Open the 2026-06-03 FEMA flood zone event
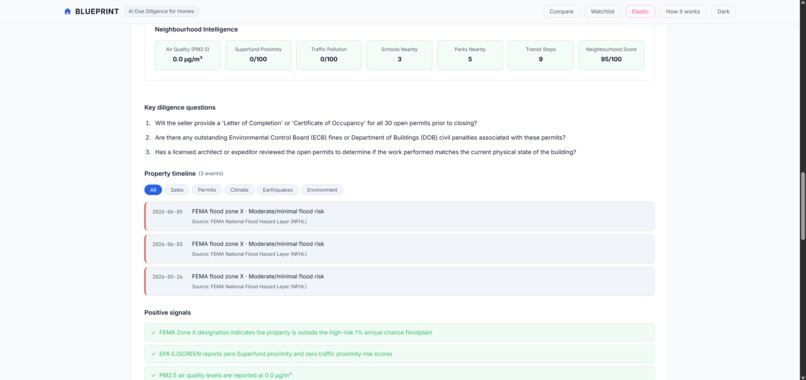The width and height of the screenshot is (806, 380). tap(399, 249)
